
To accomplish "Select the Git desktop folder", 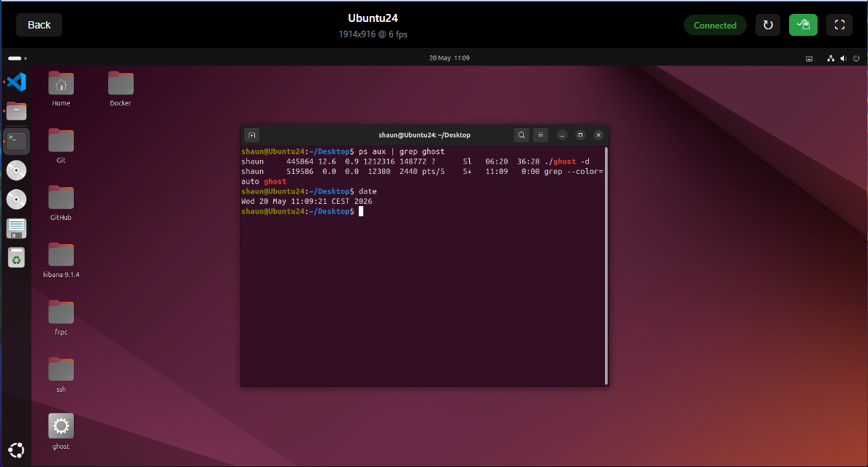I will click(61, 145).
